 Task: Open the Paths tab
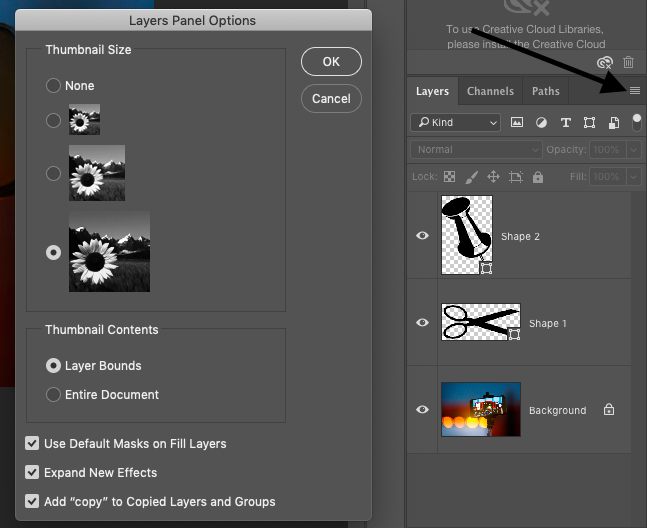point(545,91)
